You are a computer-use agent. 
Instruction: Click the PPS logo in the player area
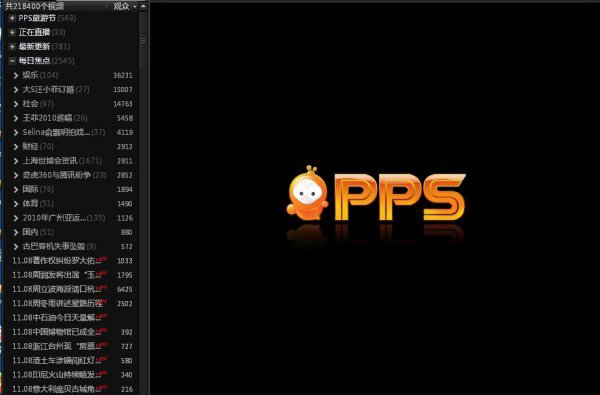tap(400, 197)
